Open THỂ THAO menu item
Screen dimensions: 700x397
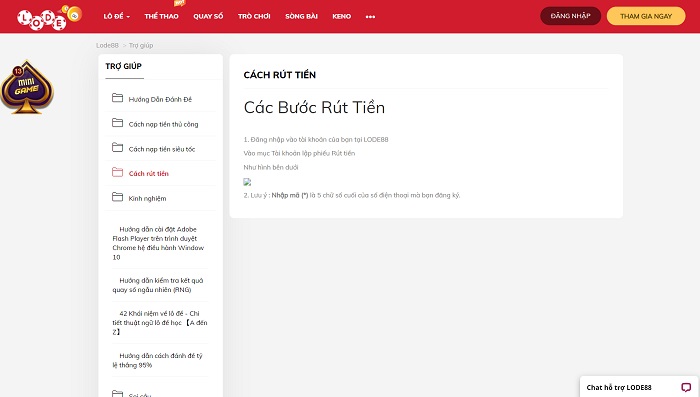coord(161,17)
